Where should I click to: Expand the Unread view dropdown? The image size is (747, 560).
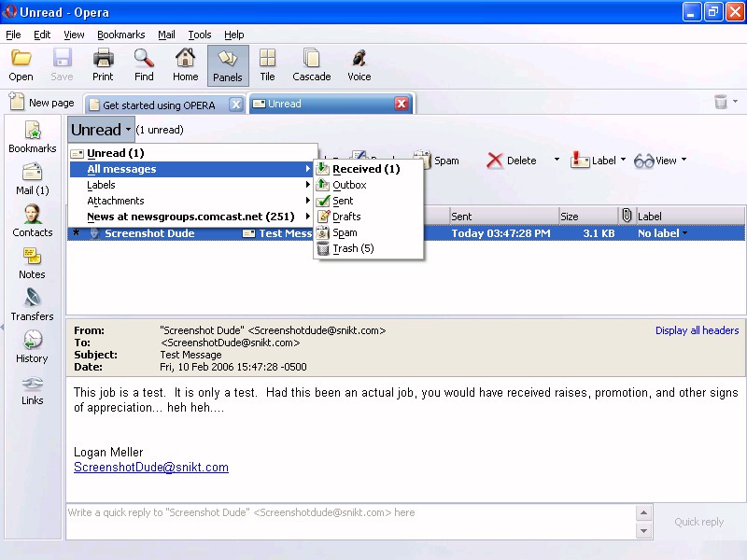tap(101, 130)
